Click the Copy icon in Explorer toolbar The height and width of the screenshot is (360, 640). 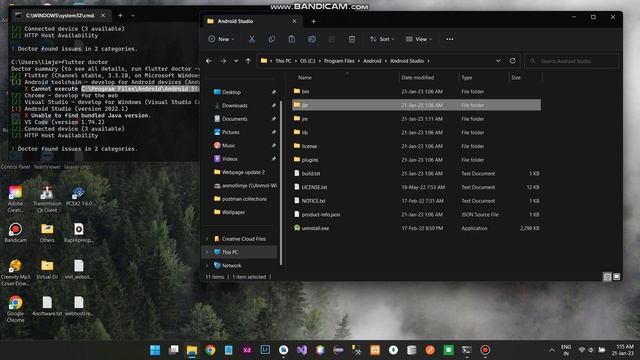pyautogui.click(x=272, y=39)
